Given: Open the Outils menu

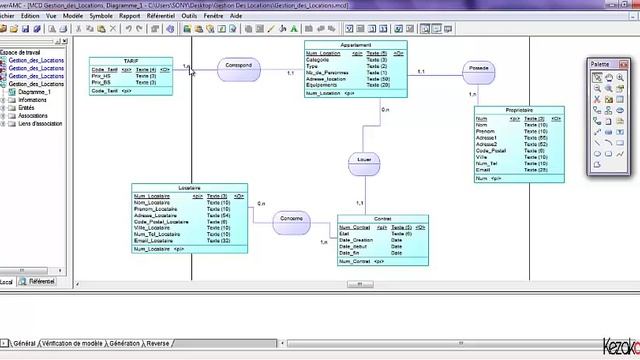Looking at the screenshot, I should pyautogui.click(x=189, y=16).
